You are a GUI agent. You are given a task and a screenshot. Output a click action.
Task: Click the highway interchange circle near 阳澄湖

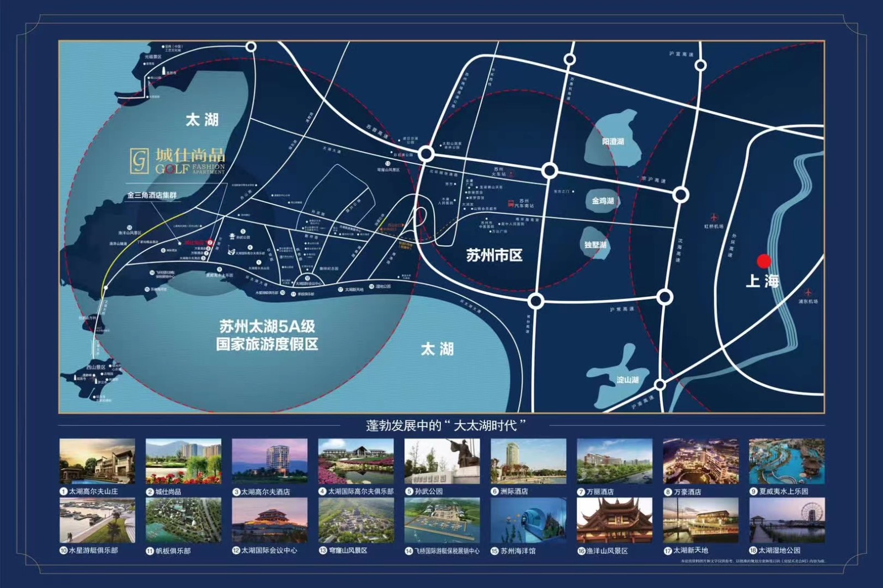tap(550, 170)
